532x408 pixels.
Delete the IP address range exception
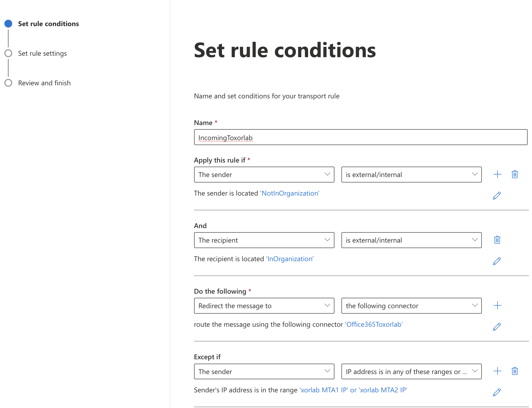click(x=515, y=371)
